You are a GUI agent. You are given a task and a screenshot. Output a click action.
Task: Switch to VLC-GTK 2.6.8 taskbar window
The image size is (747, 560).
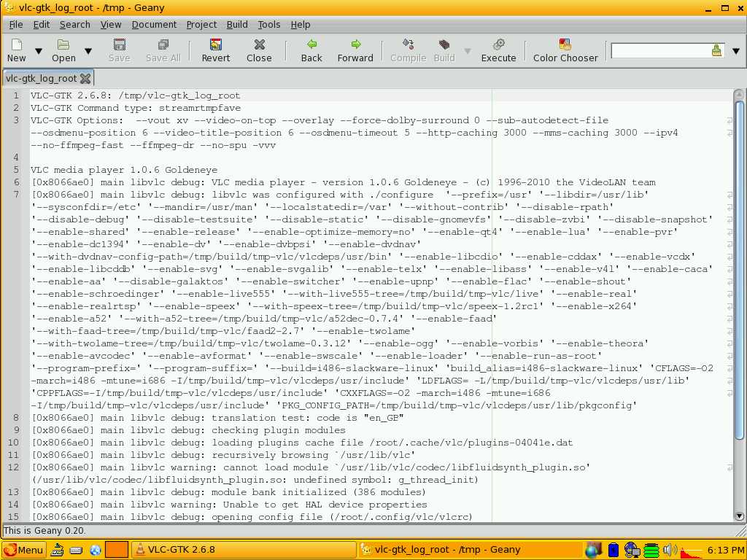point(243,550)
